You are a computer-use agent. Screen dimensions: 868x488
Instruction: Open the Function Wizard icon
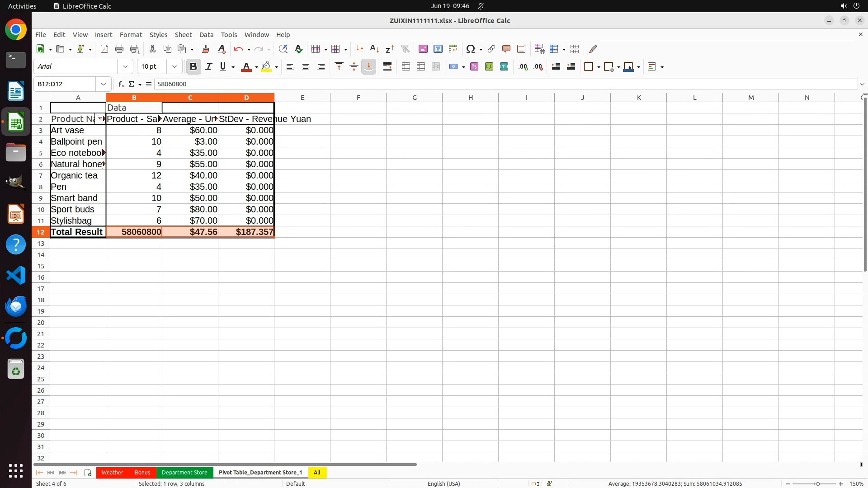pos(121,84)
